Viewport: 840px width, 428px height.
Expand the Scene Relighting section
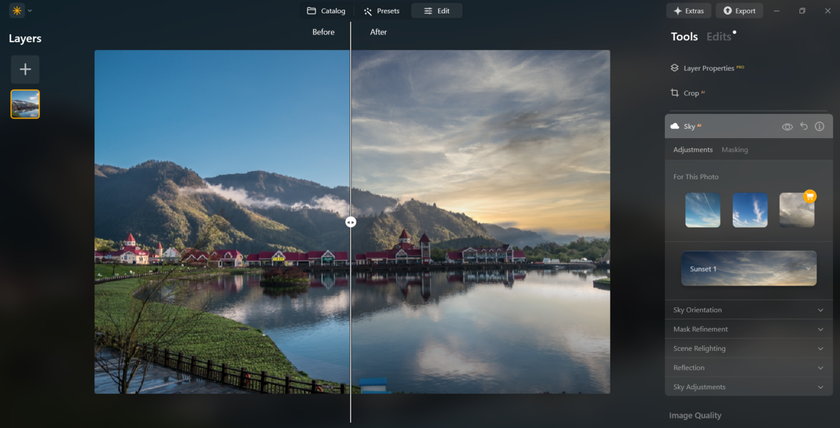pyautogui.click(x=748, y=349)
